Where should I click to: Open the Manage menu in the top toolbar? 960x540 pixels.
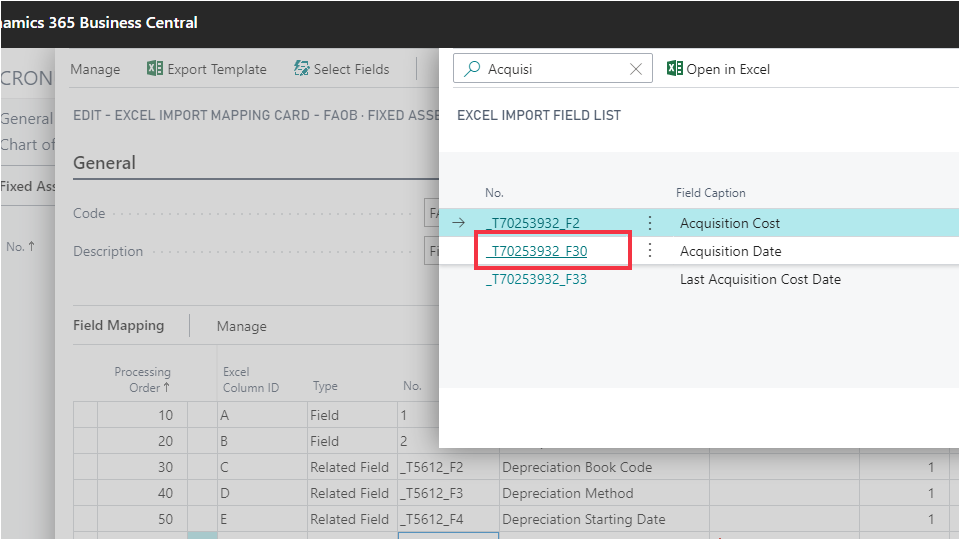click(95, 69)
